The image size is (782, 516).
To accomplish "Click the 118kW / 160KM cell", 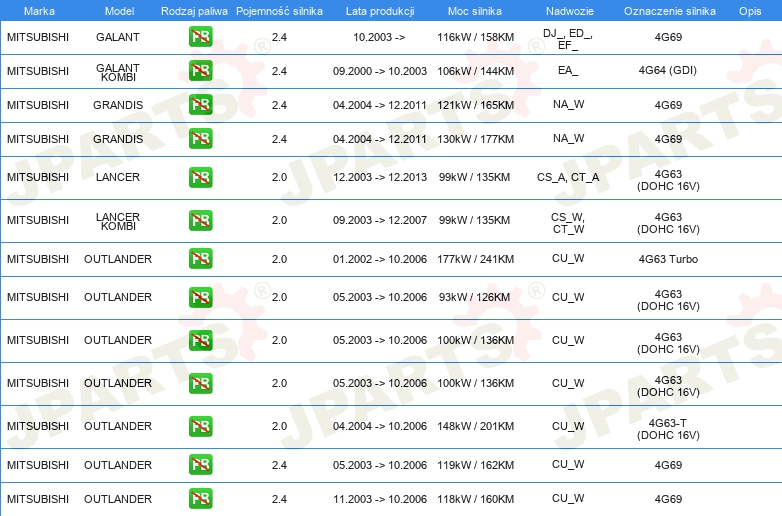I will pyautogui.click(x=475, y=499).
